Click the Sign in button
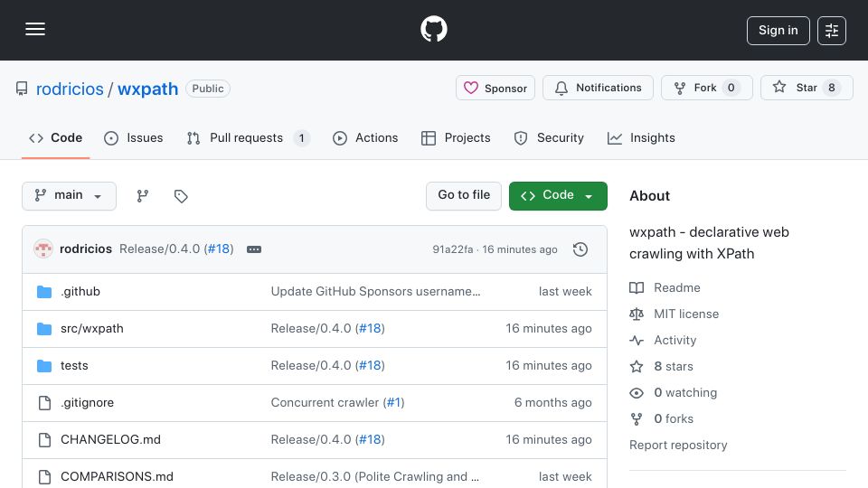Screen dimensions: 868x488 (778, 31)
